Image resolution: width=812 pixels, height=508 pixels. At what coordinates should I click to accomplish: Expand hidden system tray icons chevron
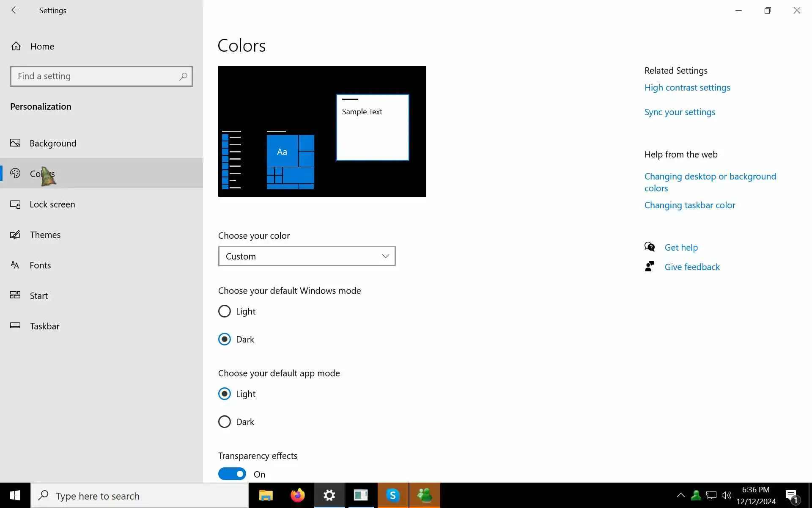(x=680, y=495)
